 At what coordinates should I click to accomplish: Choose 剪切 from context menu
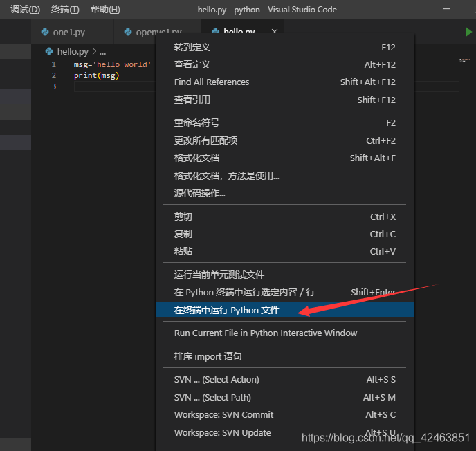(285, 217)
